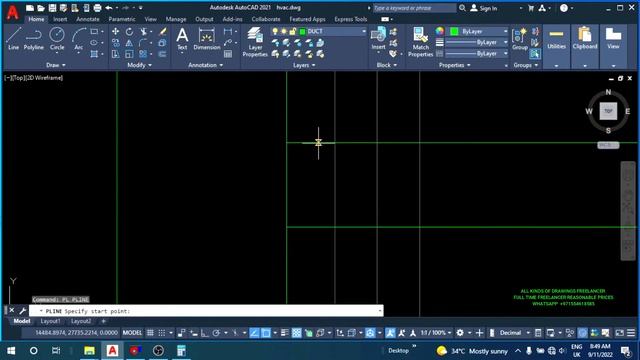Open Layer Properties manager
This screenshot has height=360, width=640.
(255, 42)
